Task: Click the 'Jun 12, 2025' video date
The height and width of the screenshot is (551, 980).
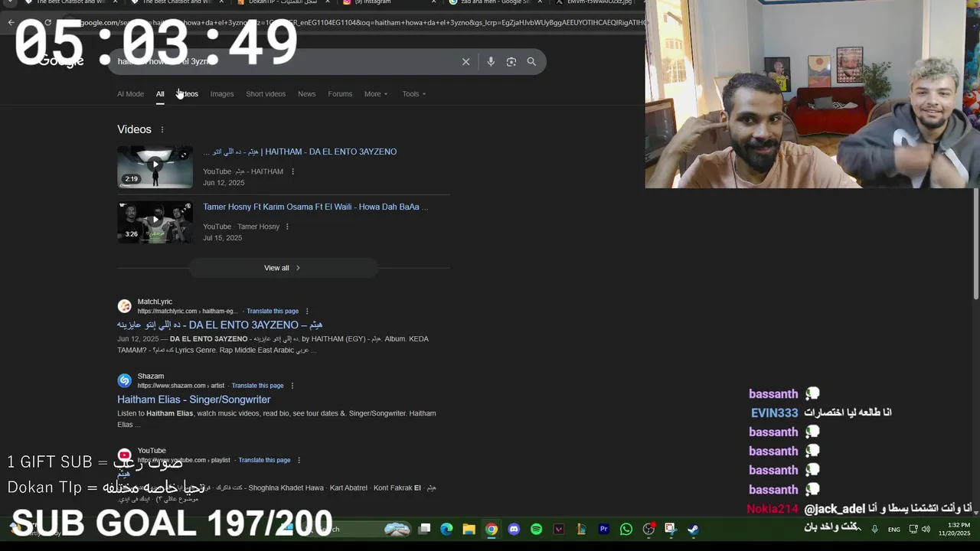Action: 224,183
